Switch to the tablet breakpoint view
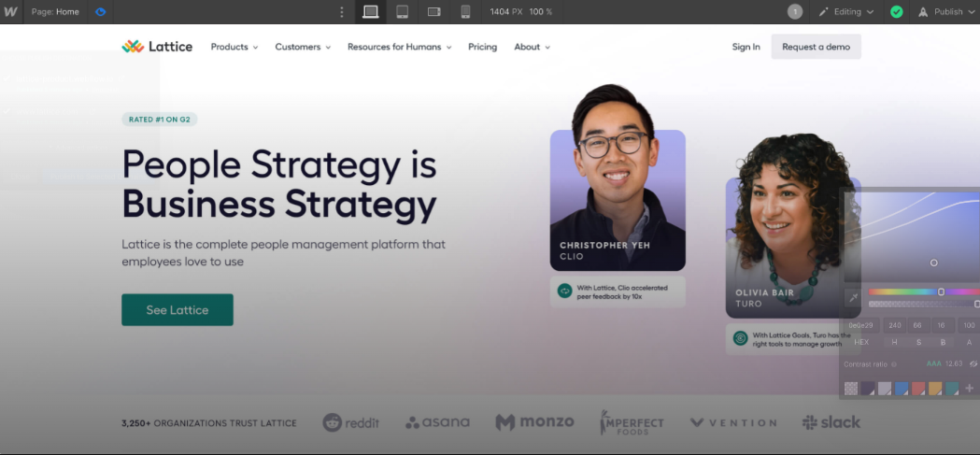 pyautogui.click(x=403, y=12)
